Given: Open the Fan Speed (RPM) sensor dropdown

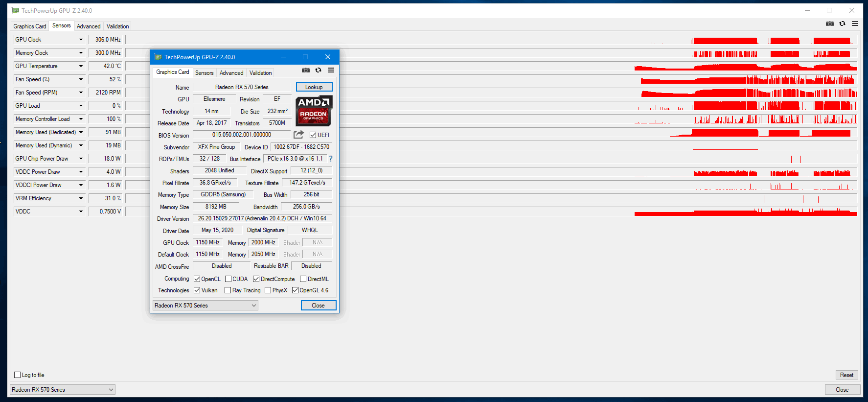Looking at the screenshot, I should pos(81,93).
